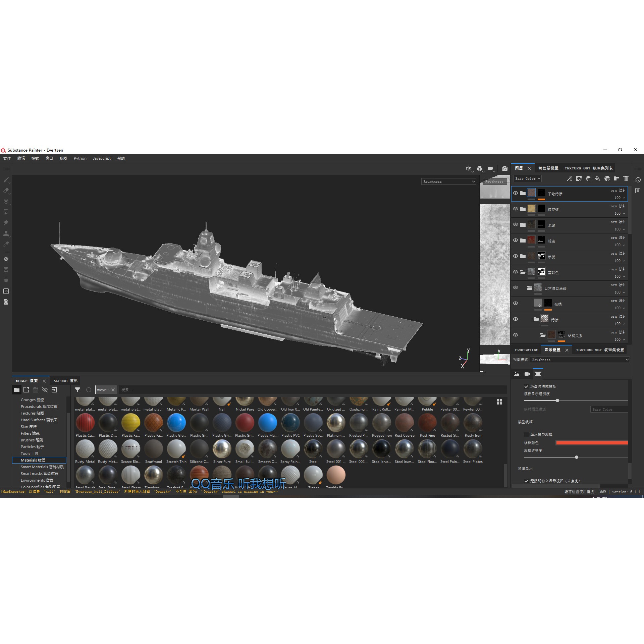The height and width of the screenshot is (644, 644).
Task: Uncheck the 绘画时隐藏模板 option
Action: [527, 386]
